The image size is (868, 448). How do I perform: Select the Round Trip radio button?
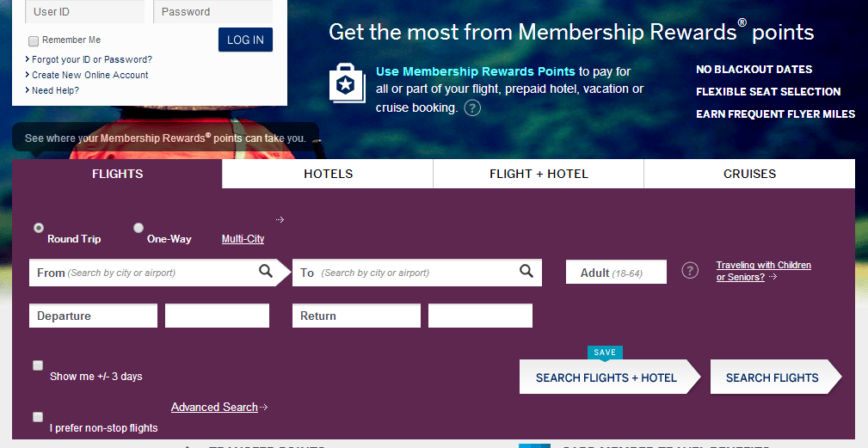pyautogui.click(x=39, y=227)
